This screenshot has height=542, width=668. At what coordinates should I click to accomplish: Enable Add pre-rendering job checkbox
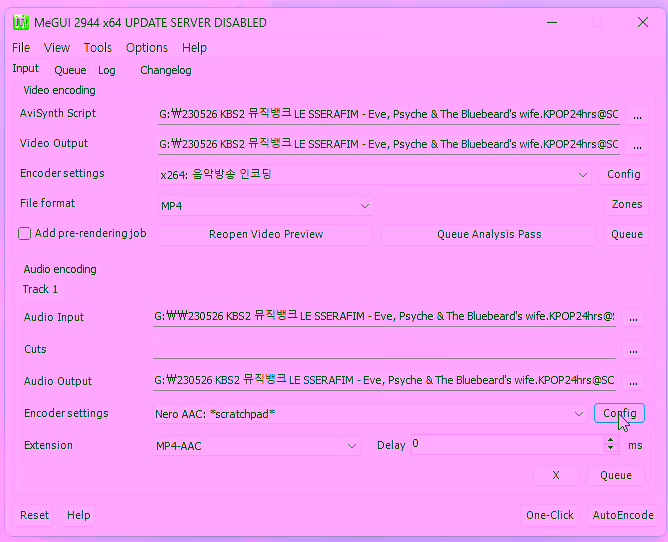pos(25,234)
